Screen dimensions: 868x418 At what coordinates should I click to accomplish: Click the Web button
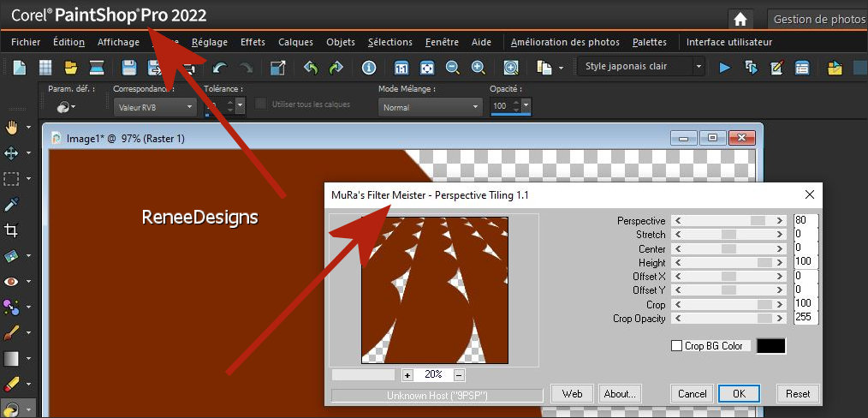click(x=572, y=394)
